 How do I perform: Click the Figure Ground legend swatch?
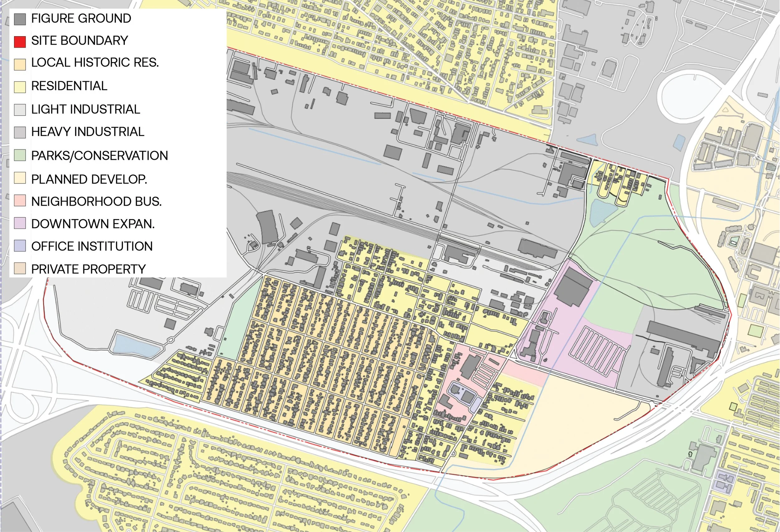20,19
